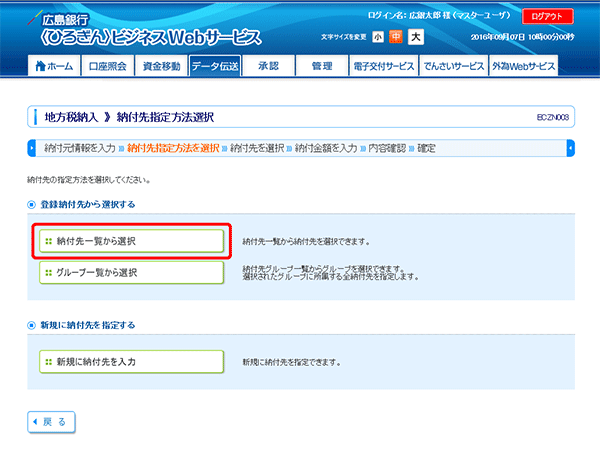This screenshot has height=463, width=600.
Task: Switch to the 口座照会 tab
Action: 108,66
